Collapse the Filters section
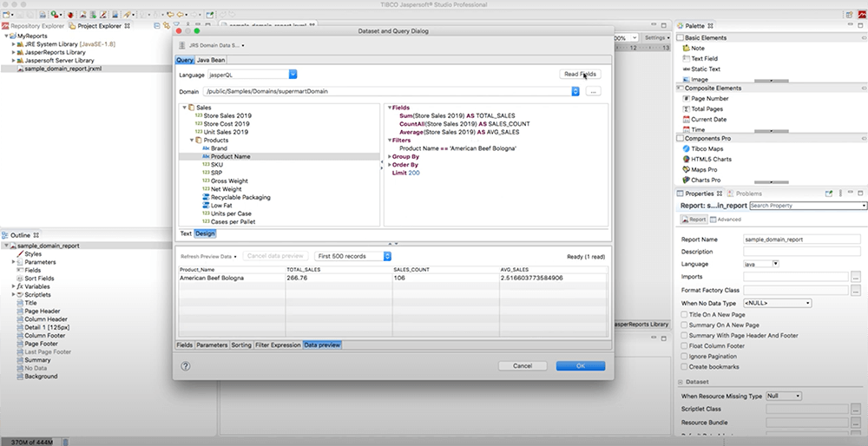 (x=389, y=141)
